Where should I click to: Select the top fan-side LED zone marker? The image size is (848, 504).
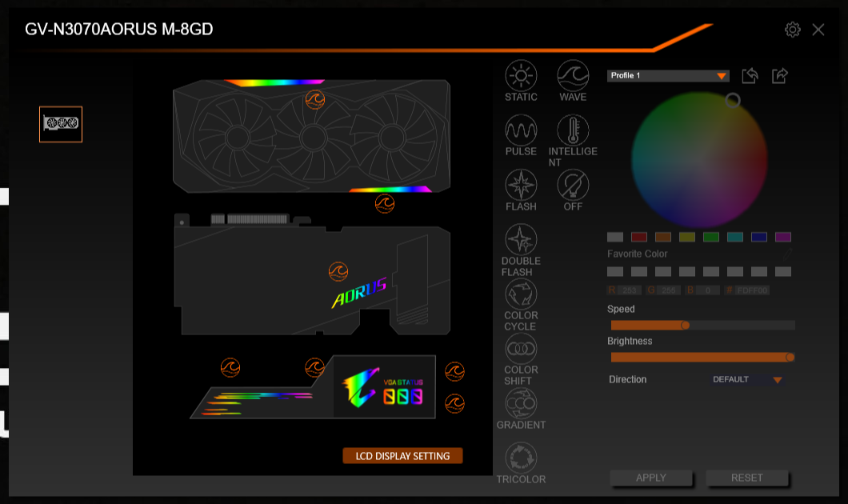point(314,99)
